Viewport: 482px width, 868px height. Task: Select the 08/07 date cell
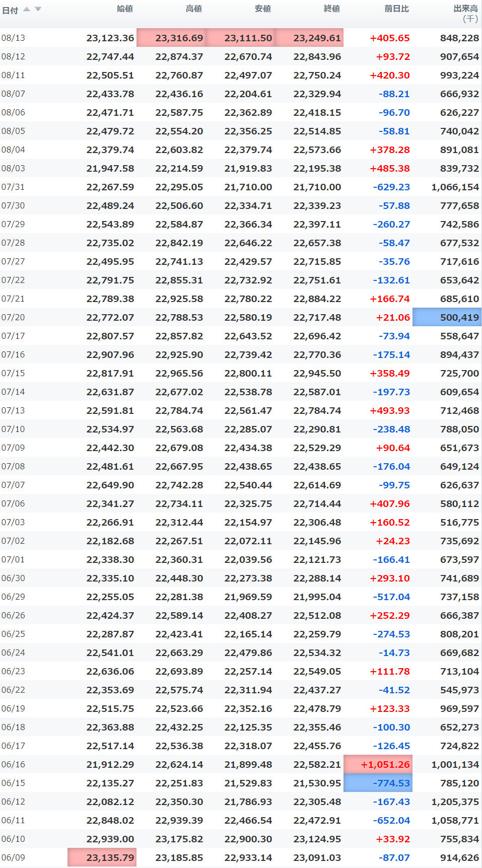pyautogui.click(x=13, y=94)
